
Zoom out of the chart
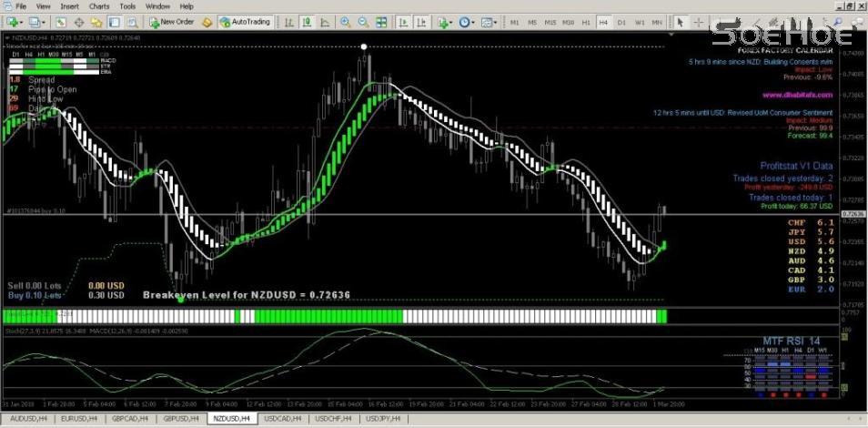coord(361,21)
